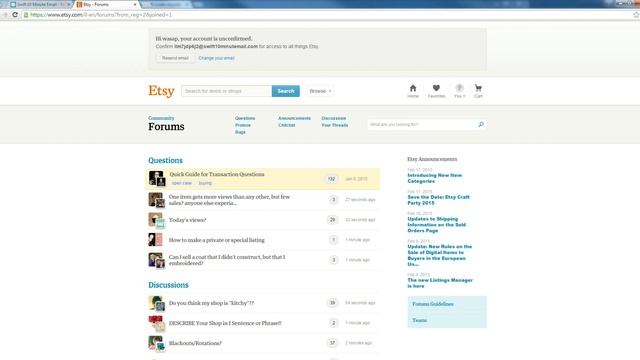The height and width of the screenshot is (360, 640).
Task: Click the buying tag
Action: (205, 183)
